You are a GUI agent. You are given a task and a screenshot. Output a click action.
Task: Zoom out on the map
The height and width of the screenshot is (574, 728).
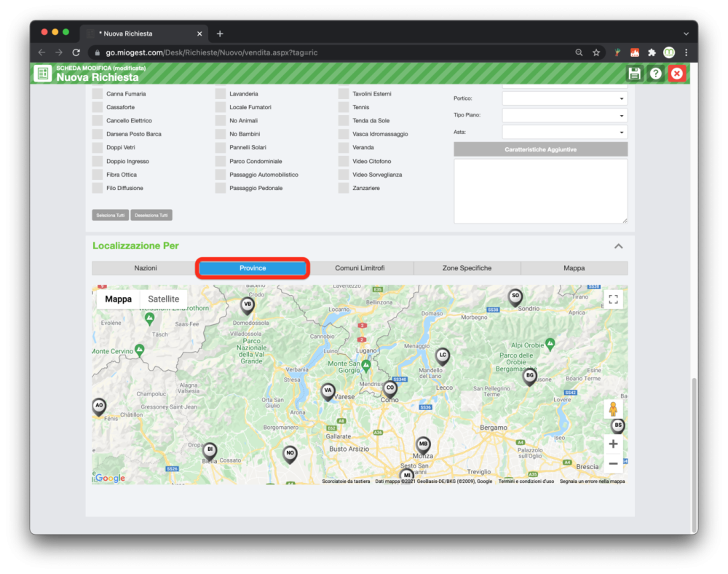[x=613, y=463]
